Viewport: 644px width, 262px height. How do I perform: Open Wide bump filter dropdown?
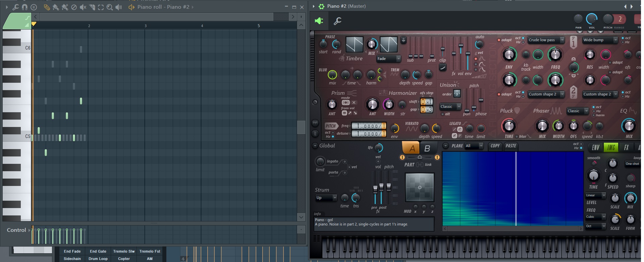[x=600, y=40]
